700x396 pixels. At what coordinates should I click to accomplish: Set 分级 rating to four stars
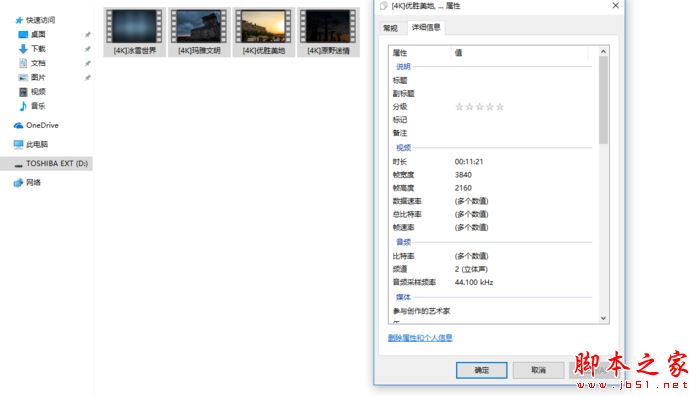[x=490, y=107]
